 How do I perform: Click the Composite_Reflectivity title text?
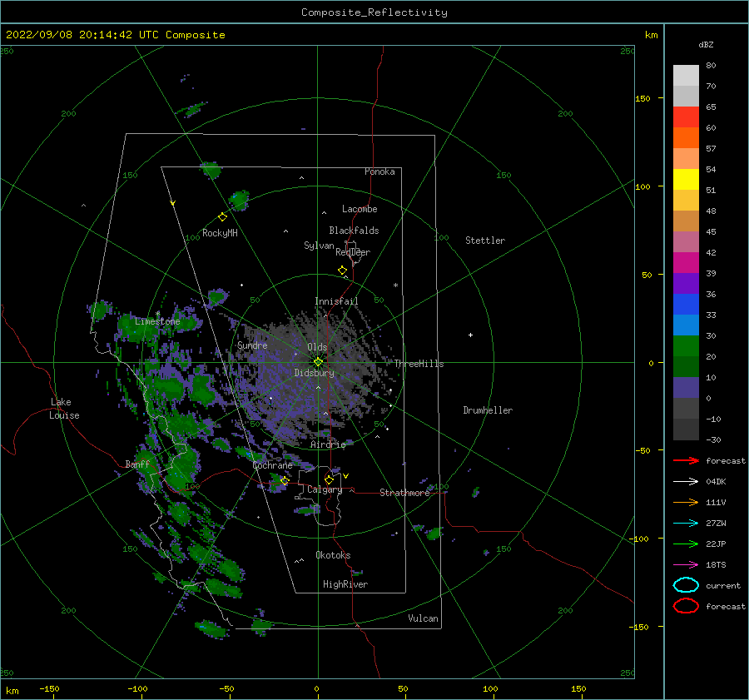point(374,12)
